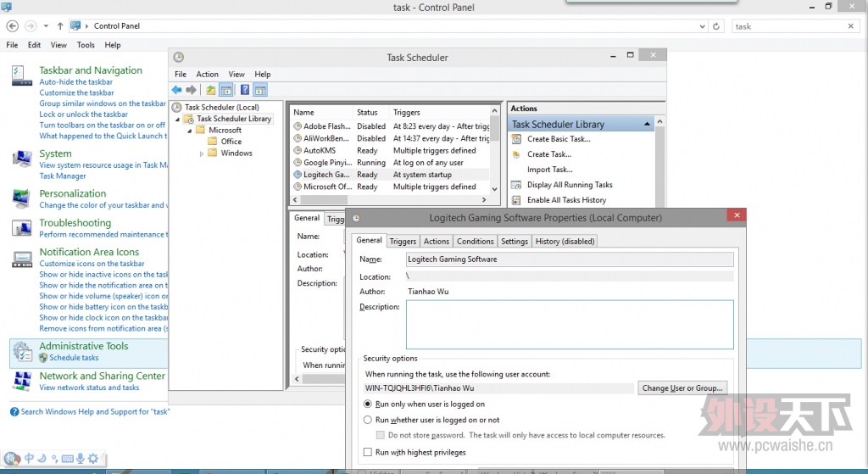This screenshot has height=474, width=868.
Task: Open the Taskbar and Navigation icon
Action: [x=22, y=75]
